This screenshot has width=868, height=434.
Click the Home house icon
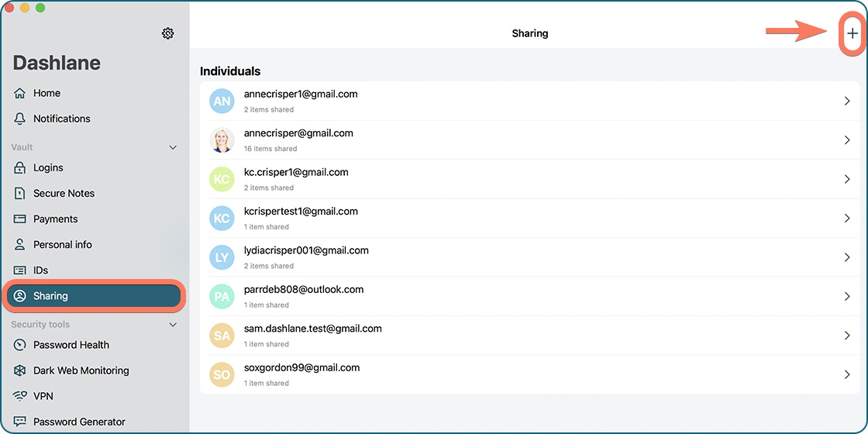click(20, 93)
